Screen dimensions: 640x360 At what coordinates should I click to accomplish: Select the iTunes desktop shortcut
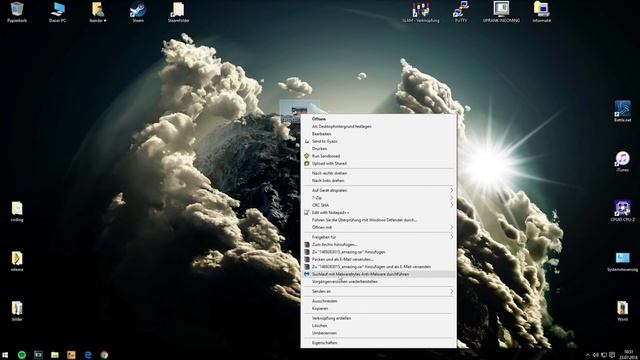point(622,161)
